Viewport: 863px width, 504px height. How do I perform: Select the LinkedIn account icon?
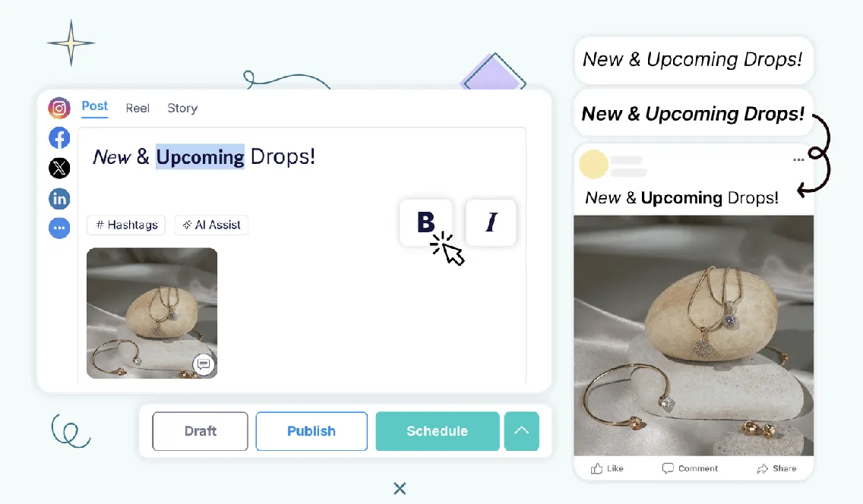coord(59,198)
